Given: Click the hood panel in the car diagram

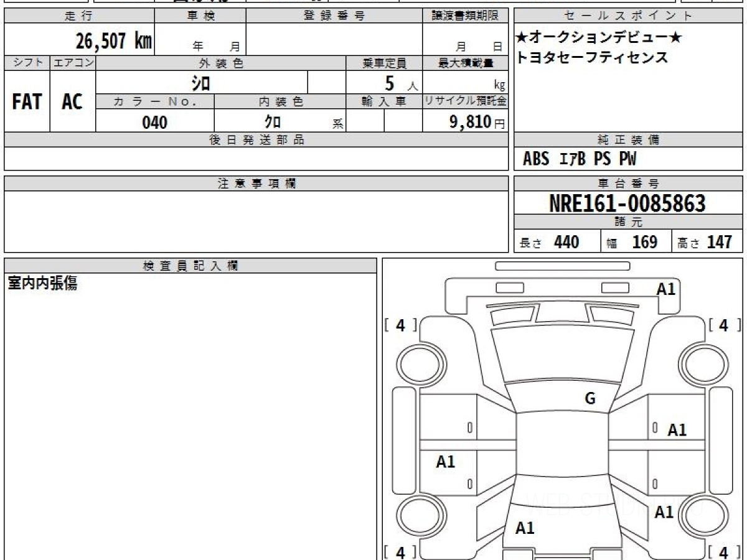Looking at the screenshot, I should [x=562, y=353].
